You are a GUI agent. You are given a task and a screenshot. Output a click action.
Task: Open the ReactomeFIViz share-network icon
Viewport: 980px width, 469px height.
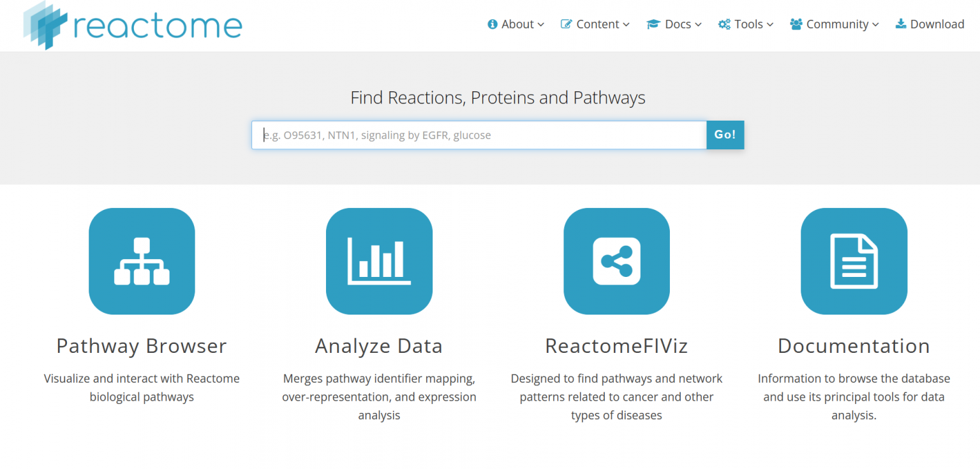[616, 261]
